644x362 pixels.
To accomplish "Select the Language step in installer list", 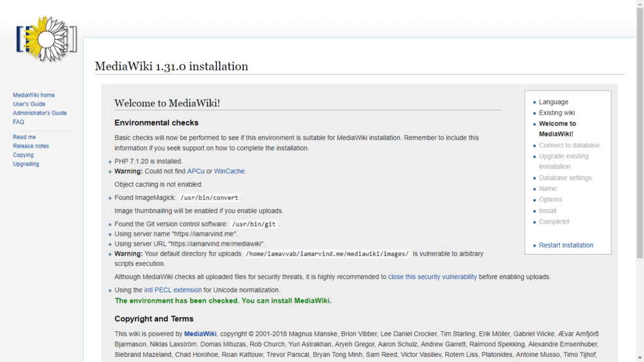I will (x=553, y=102).
